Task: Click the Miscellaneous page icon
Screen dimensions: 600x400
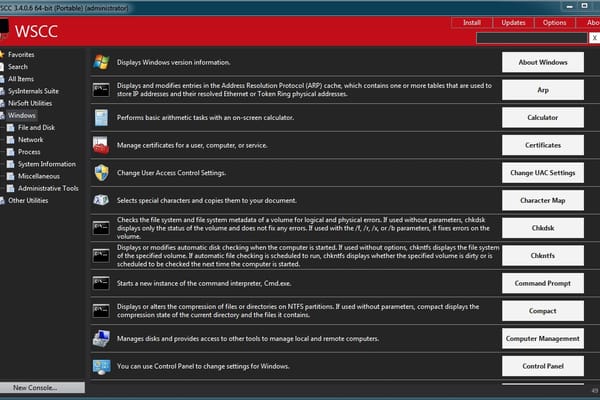Action: [11, 176]
